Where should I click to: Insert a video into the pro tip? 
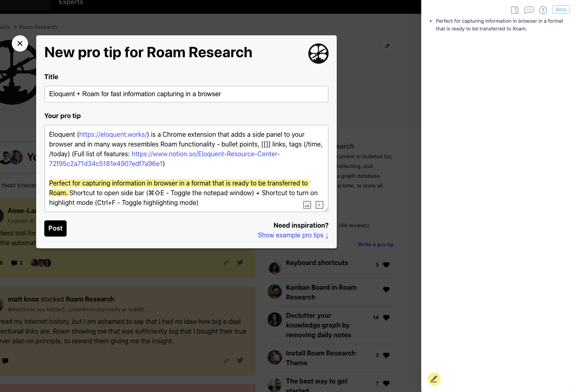(x=320, y=205)
